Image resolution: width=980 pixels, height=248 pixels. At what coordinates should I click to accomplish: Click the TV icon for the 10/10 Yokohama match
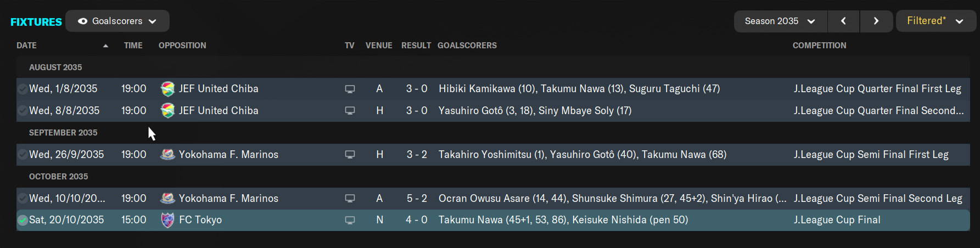pos(350,199)
